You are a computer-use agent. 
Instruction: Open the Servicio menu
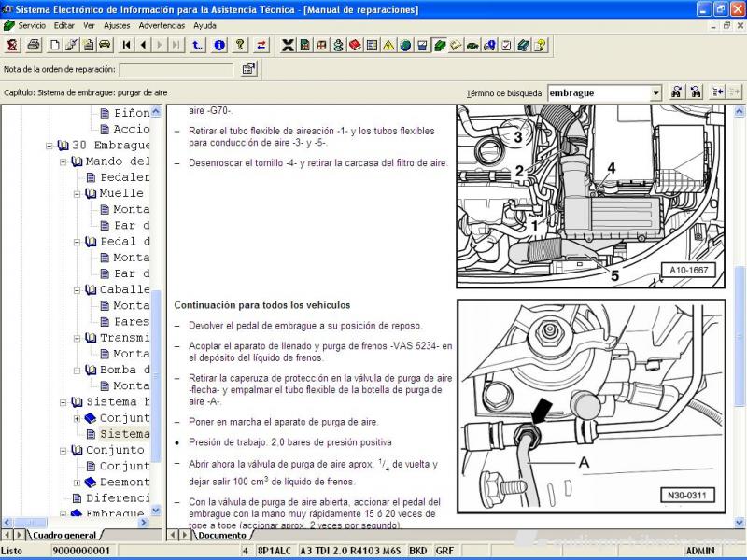coord(32,25)
